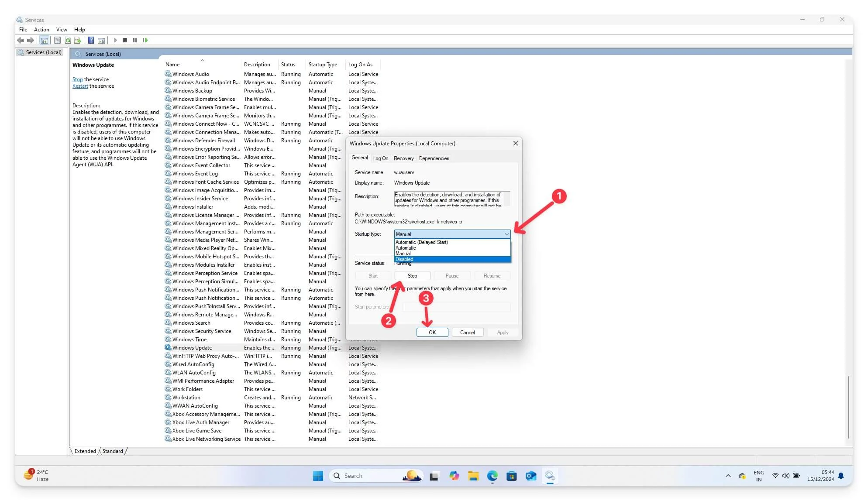
Task: Start the service using the green play toolbar icon
Action: point(115,40)
